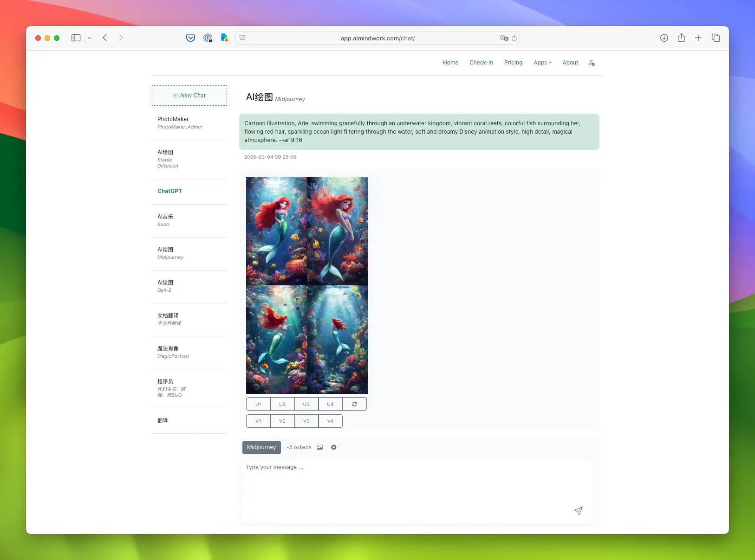This screenshot has width=755, height=560.
Task: Open the user account icon in navigation
Action: (x=592, y=63)
